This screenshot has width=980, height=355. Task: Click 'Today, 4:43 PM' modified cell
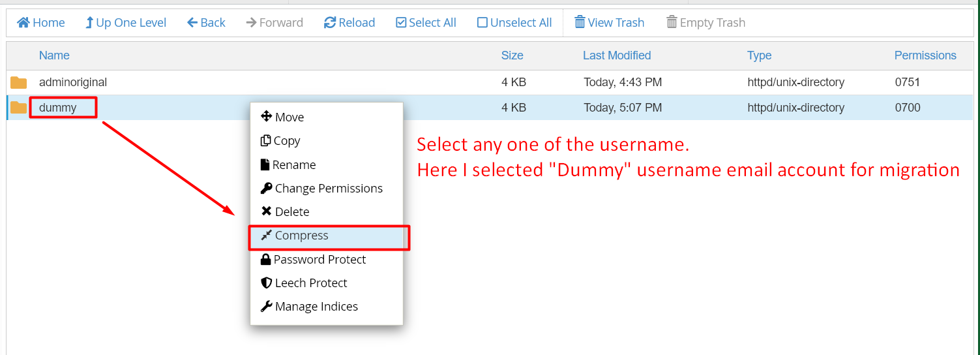click(623, 83)
